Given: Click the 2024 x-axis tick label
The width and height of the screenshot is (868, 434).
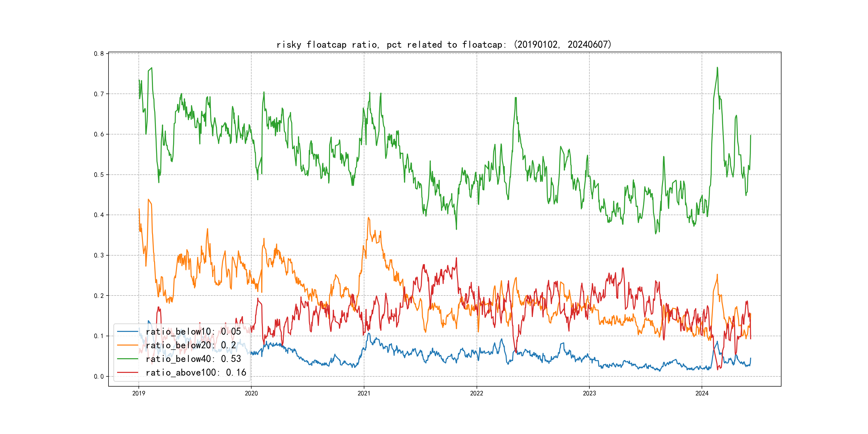Looking at the screenshot, I should [x=702, y=393].
